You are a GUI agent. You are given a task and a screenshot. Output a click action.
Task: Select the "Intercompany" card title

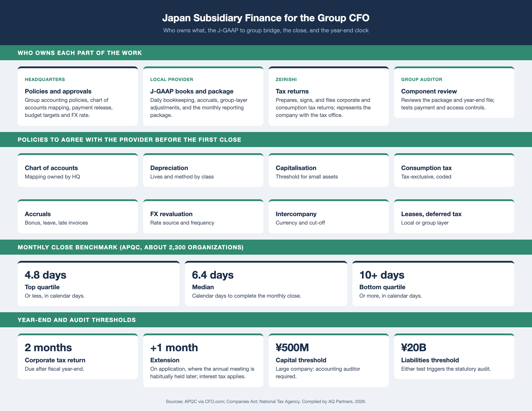pos(296,214)
